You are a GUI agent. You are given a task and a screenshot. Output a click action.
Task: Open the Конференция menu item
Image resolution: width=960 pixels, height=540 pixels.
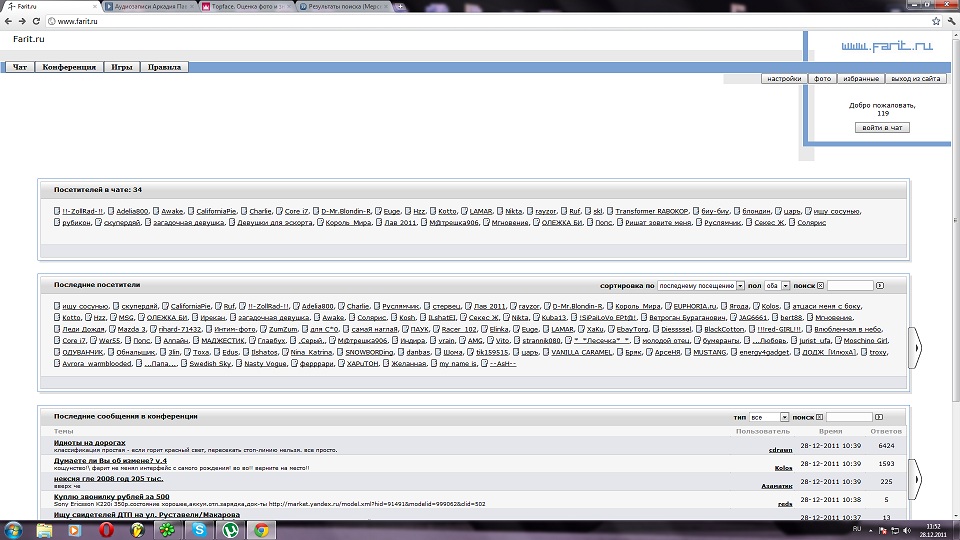(69, 67)
